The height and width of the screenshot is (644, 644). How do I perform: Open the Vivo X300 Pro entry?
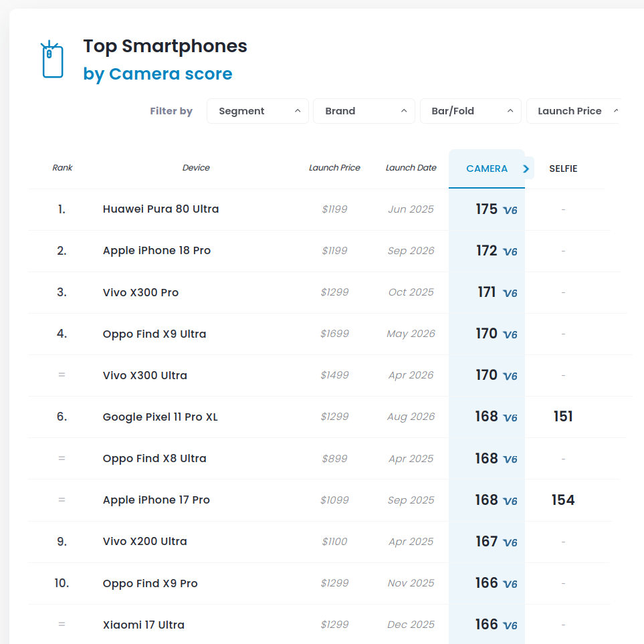pos(140,292)
